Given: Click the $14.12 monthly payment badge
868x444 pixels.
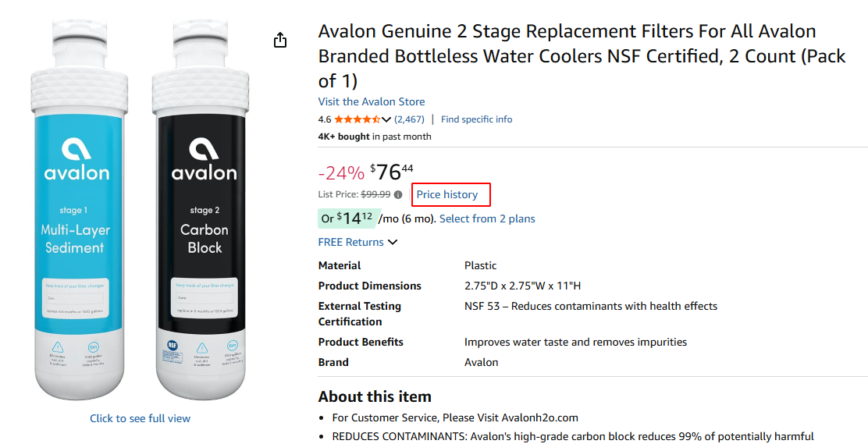Looking at the screenshot, I should click(348, 218).
